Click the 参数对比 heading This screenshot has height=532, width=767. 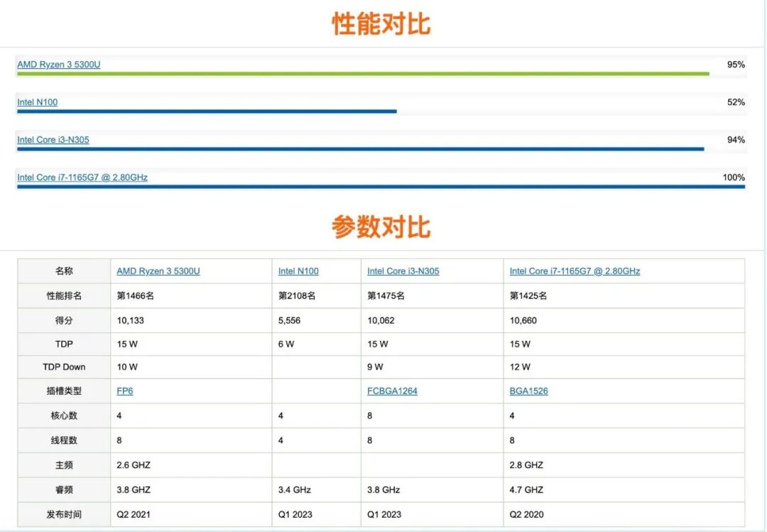[381, 227]
